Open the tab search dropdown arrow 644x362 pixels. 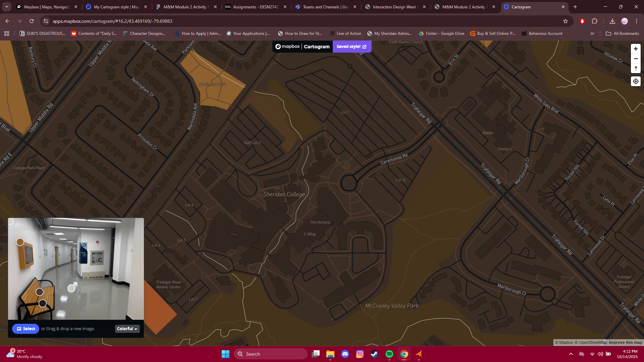pos(6,7)
